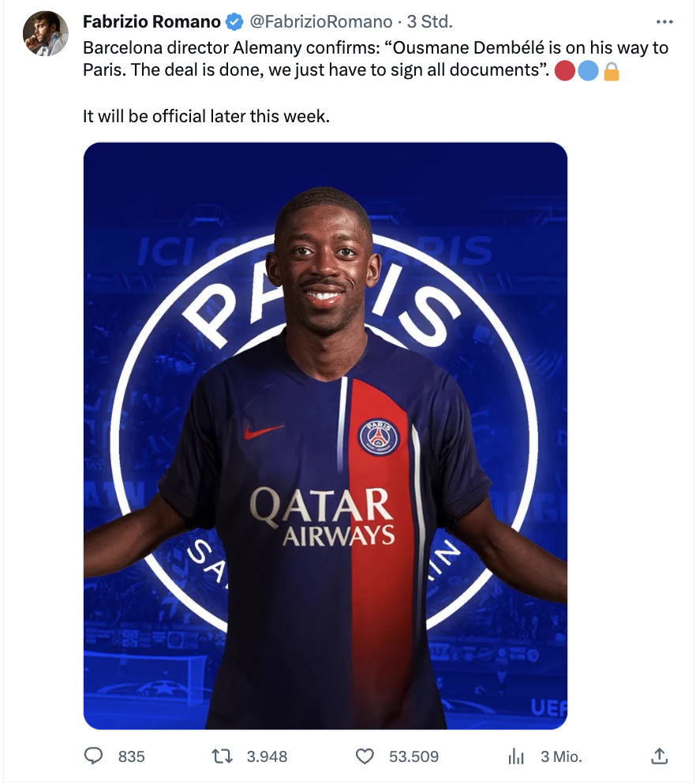
Task: View analytics via bar chart icon
Action: point(516,756)
